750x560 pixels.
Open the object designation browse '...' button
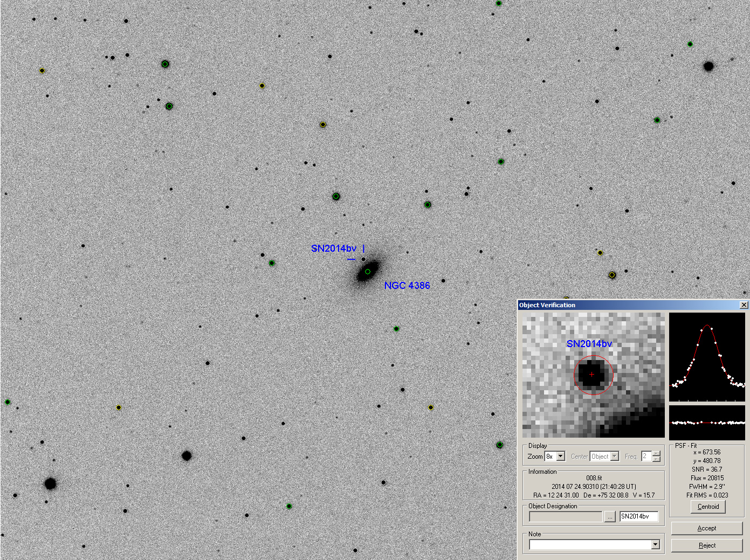[610, 516]
